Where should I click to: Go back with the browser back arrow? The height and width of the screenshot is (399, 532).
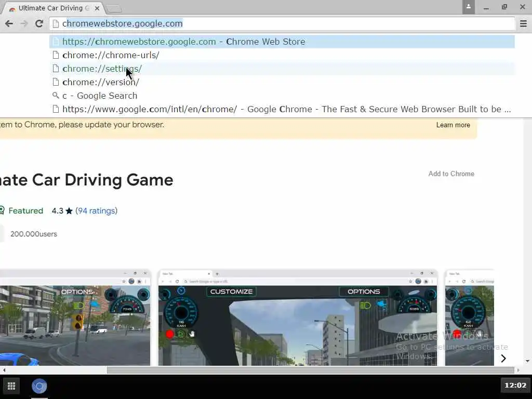pos(9,23)
